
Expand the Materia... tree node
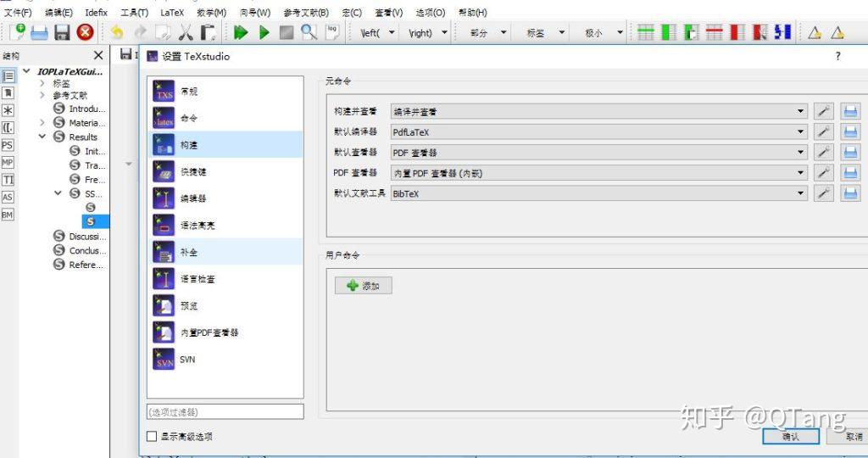click(42, 122)
